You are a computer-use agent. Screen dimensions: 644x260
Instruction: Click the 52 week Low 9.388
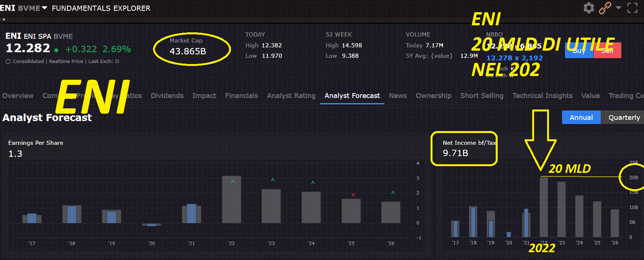tap(350, 56)
